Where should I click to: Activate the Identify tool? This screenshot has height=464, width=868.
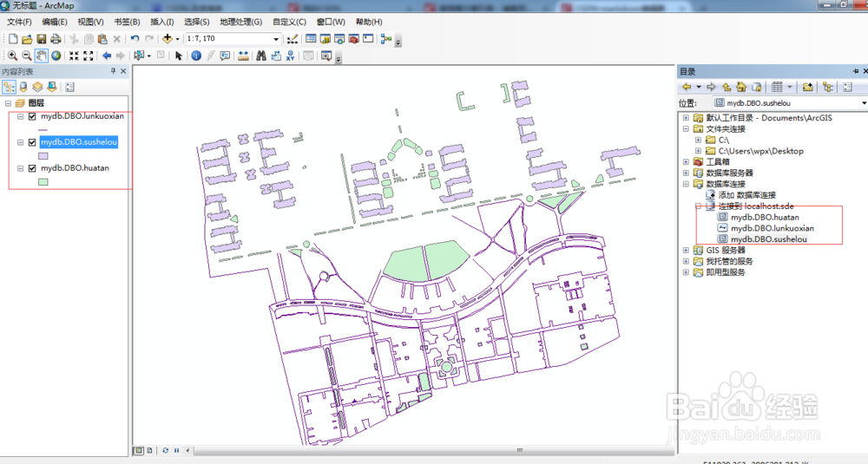196,56
